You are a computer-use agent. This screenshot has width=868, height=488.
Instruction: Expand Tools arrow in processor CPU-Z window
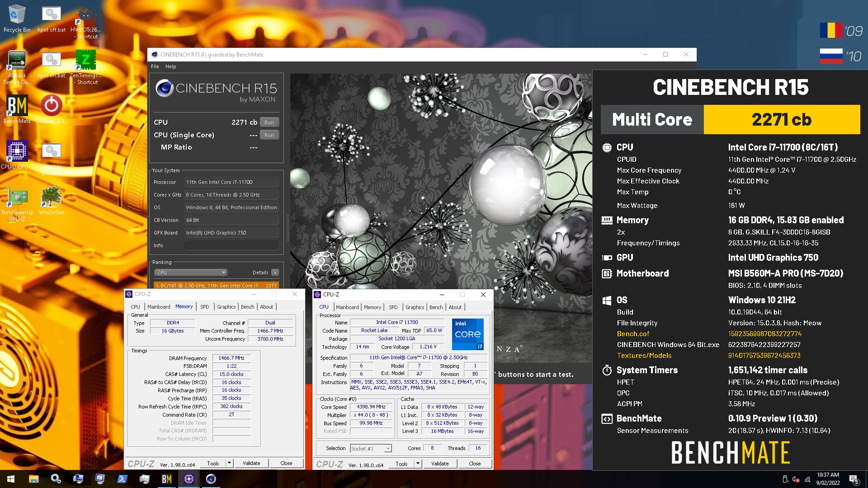tap(418, 464)
